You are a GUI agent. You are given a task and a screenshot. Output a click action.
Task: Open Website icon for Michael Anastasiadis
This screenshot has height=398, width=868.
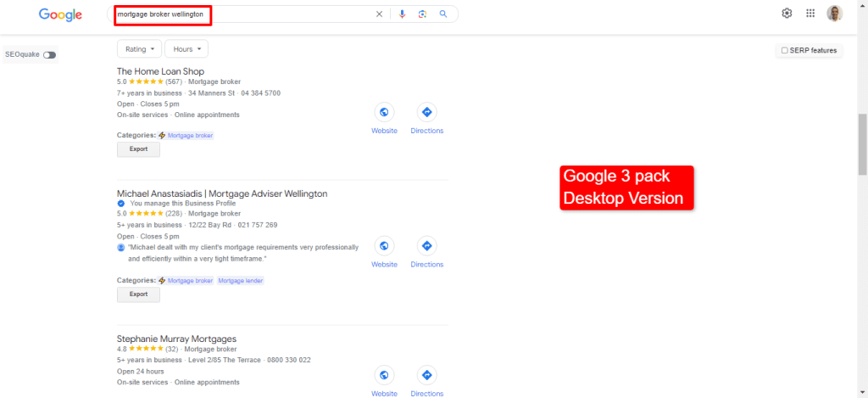384,246
